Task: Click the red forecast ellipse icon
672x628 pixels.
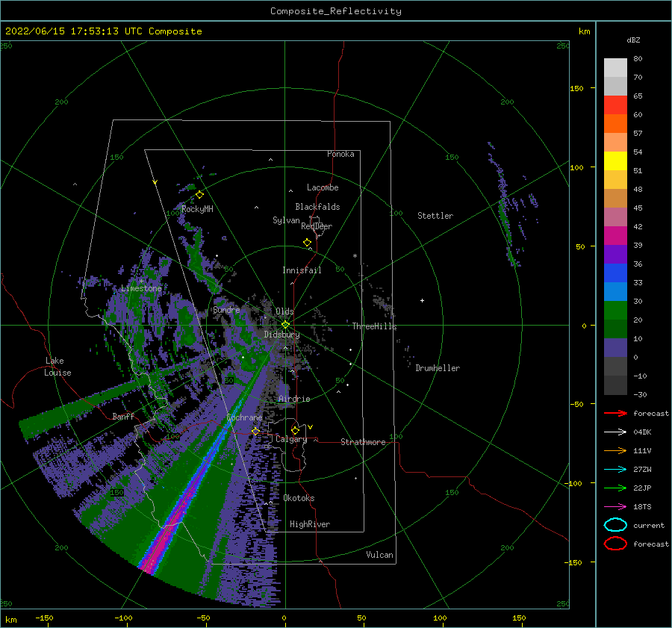Action: click(x=615, y=544)
